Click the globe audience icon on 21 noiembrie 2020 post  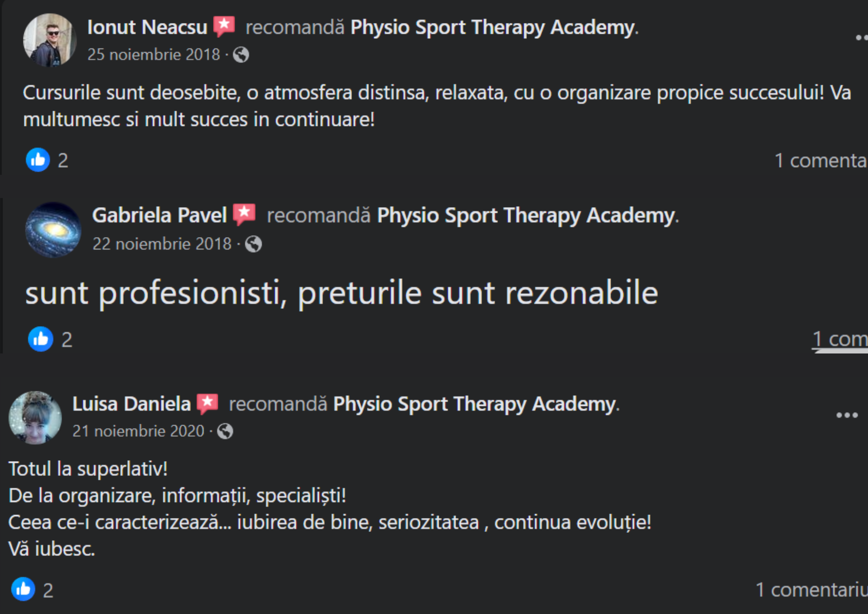click(225, 431)
